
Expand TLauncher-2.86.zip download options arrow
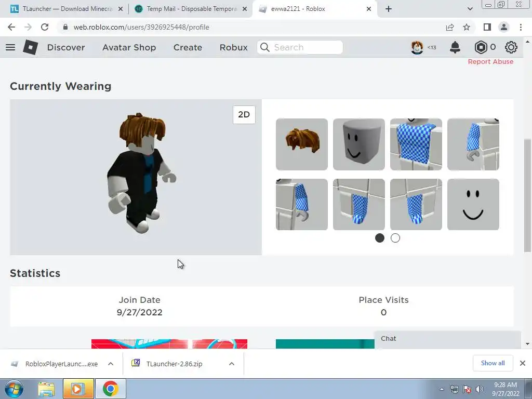pyautogui.click(x=232, y=364)
